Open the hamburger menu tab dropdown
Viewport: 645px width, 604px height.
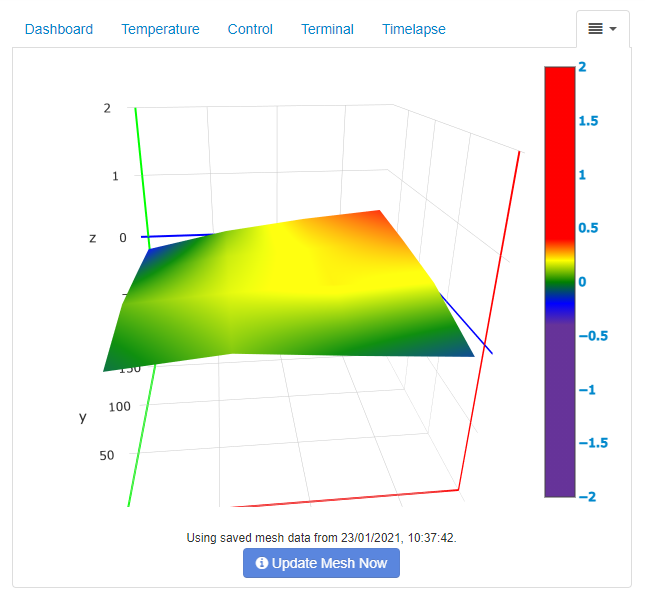click(602, 29)
